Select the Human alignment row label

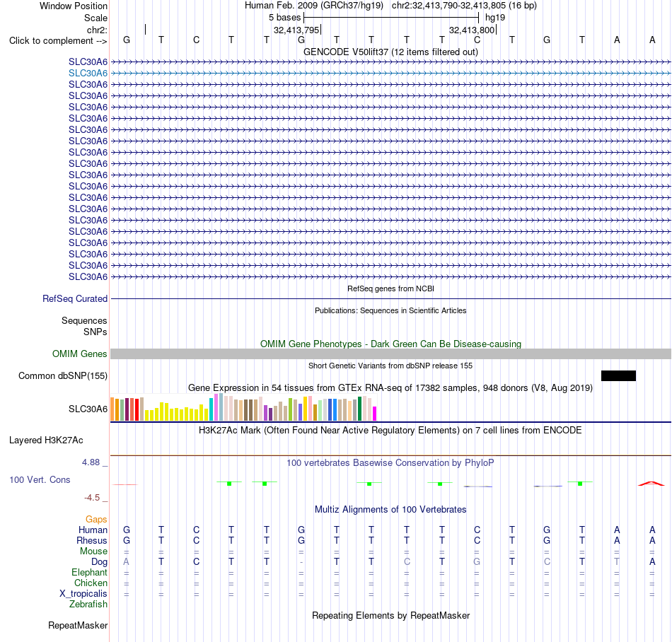pos(93,530)
